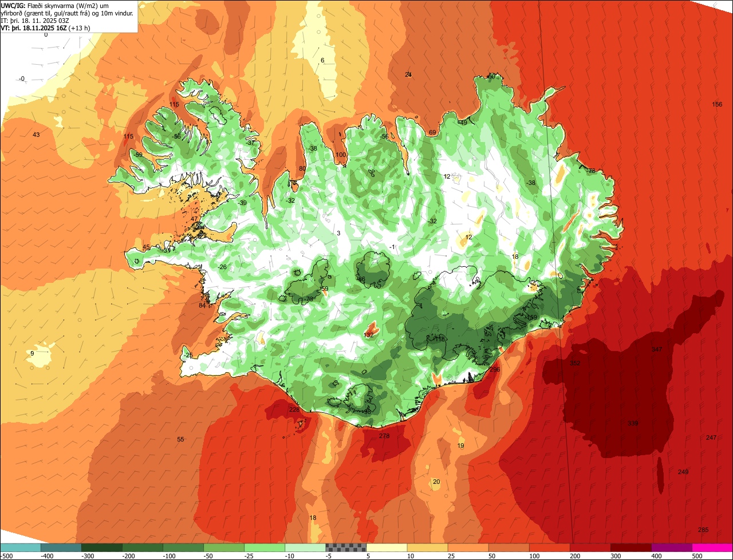This screenshot has height=560, width=733.
Task: Click the purple 400 to 500 legend swatch
Action: pyautogui.click(x=671, y=547)
